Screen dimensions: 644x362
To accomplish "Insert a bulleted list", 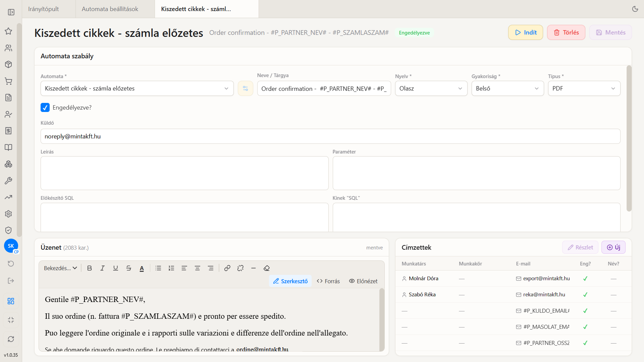I will [x=158, y=268].
